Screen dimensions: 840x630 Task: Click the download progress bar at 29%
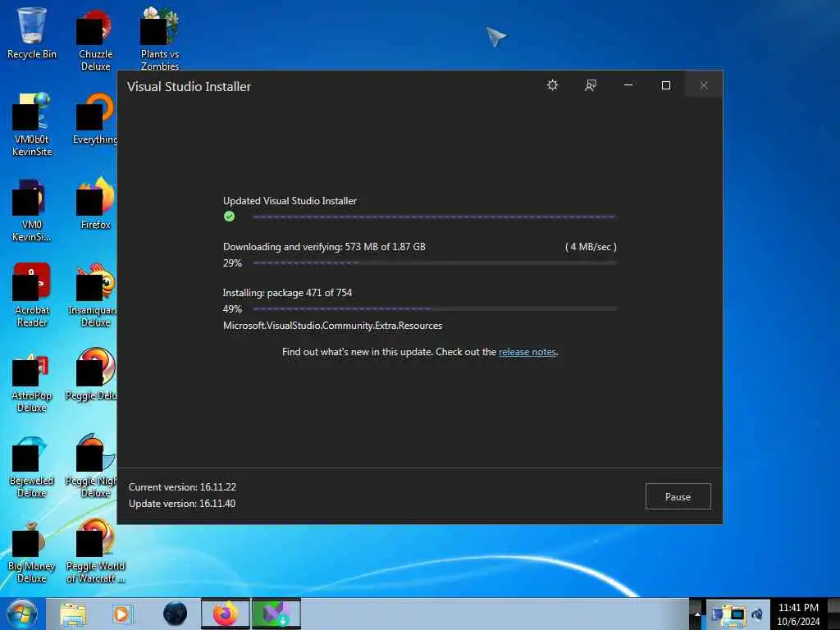435,263
